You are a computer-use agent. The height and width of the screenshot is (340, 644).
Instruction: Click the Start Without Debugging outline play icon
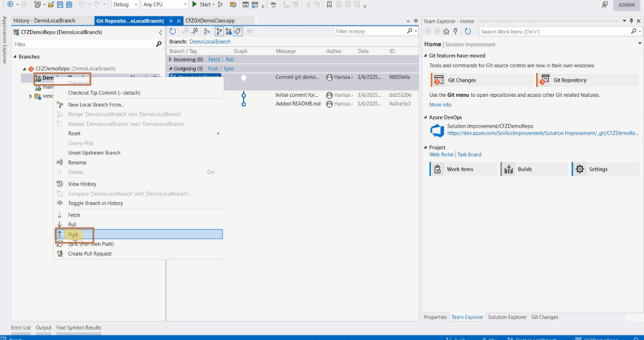pyautogui.click(x=221, y=4)
